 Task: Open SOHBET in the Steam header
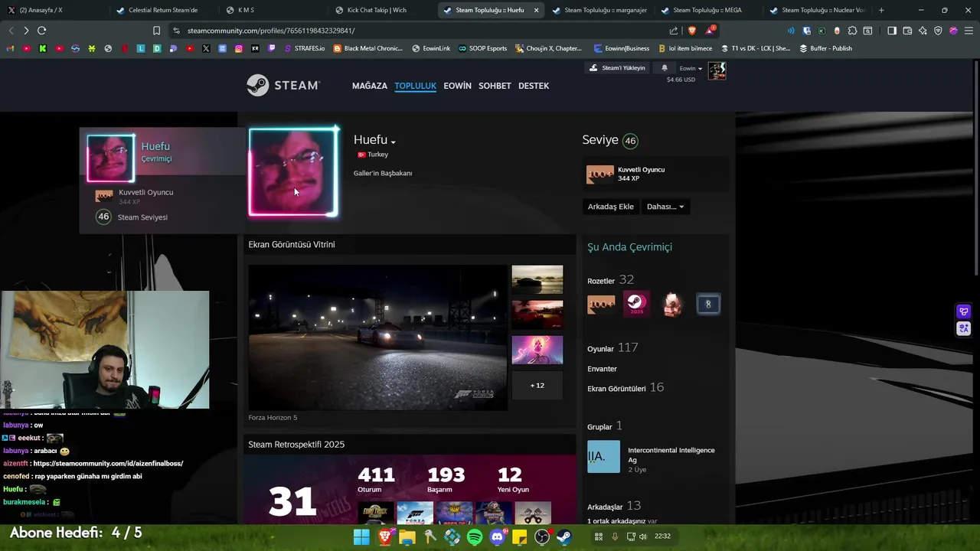tap(495, 86)
